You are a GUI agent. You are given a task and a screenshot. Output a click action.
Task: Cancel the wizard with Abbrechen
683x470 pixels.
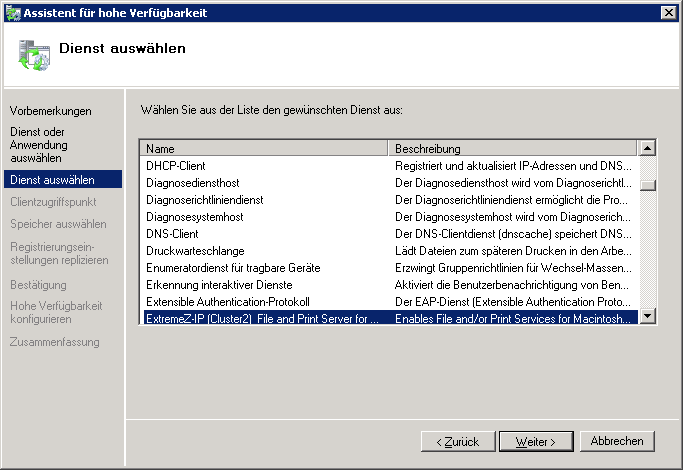click(x=617, y=441)
